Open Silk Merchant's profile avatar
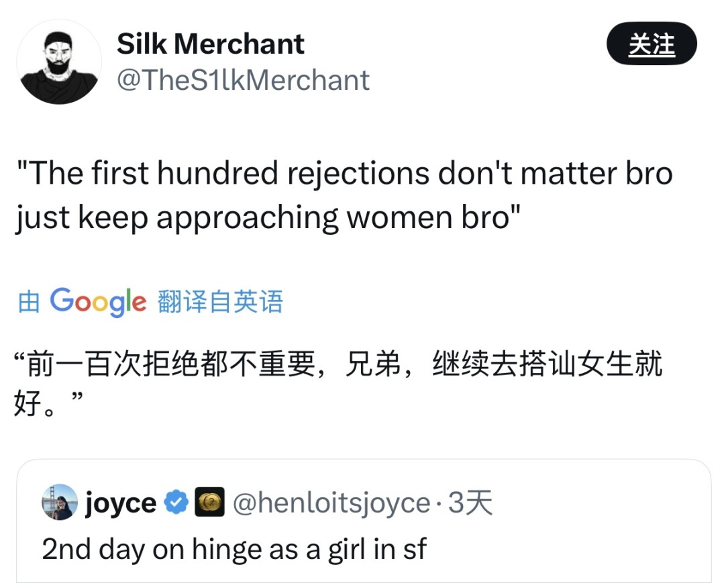728x583 pixels. [60, 60]
